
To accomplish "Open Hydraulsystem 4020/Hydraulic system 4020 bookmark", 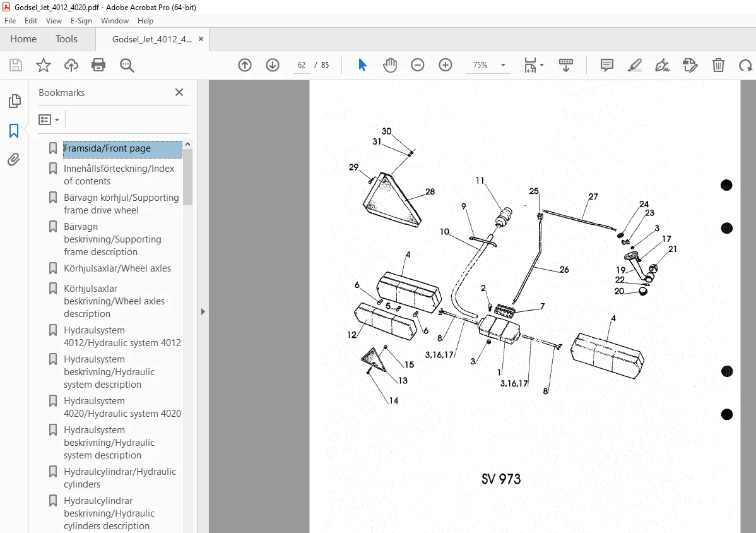I will click(x=122, y=407).
